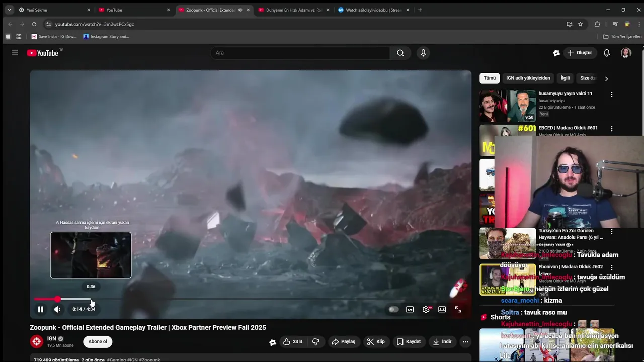Click the video progress bar scrubber
Screen dimensions: 644x362
[x=57, y=299]
